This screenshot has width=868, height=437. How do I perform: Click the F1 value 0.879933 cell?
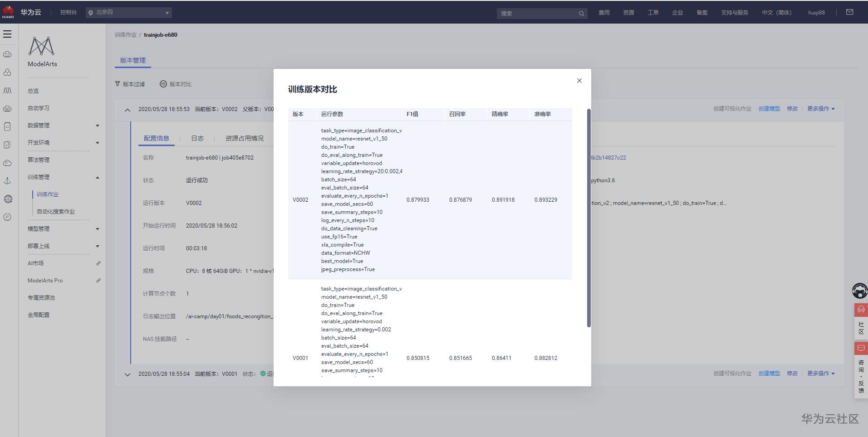tap(418, 200)
